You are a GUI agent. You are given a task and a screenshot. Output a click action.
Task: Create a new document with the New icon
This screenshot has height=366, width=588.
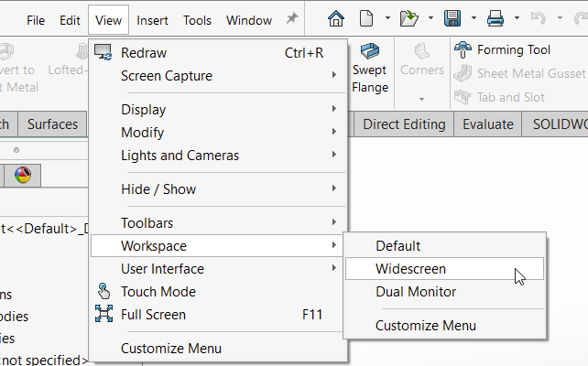pos(366,18)
